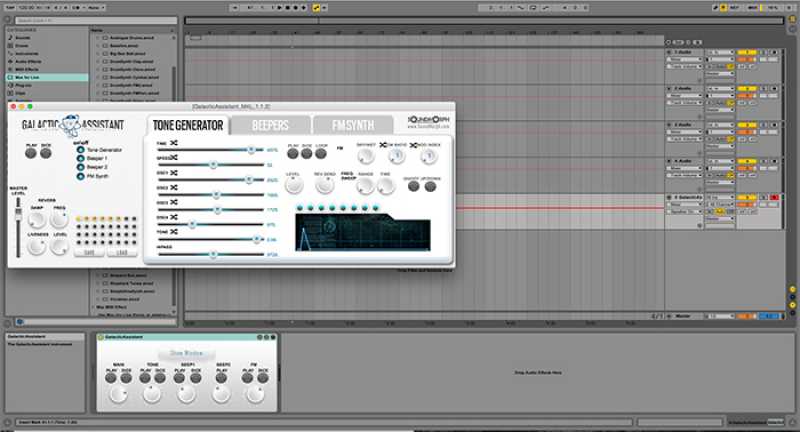The image size is (800, 432).
Task: Click the TIME randomize shuffle icon
Action: click(x=174, y=145)
